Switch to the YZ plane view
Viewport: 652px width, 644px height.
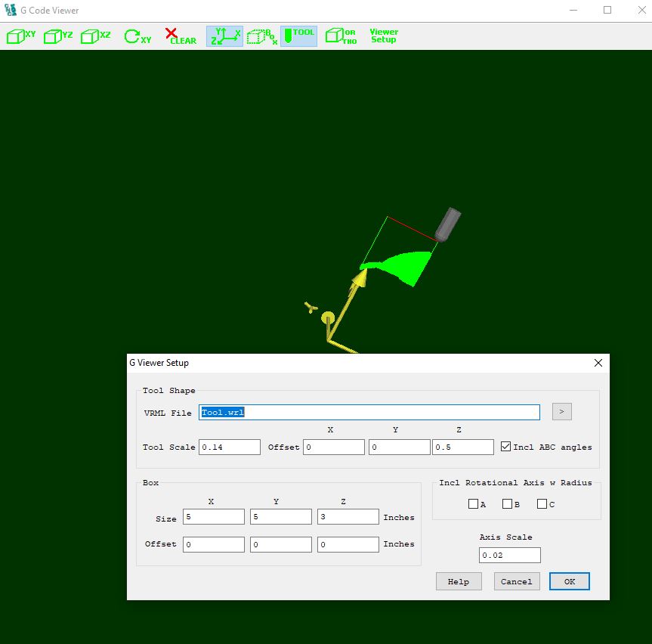click(x=58, y=36)
